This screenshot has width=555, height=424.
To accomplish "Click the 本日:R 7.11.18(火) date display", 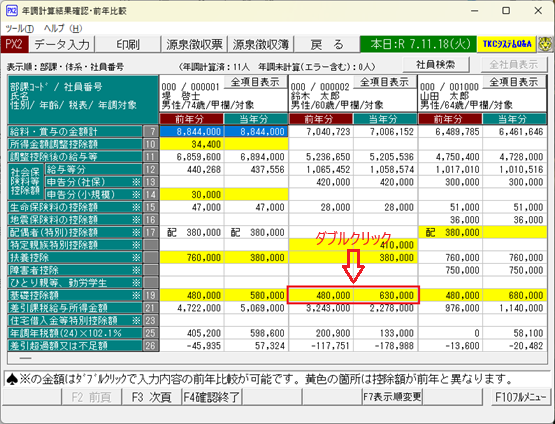I will (x=418, y=44).
